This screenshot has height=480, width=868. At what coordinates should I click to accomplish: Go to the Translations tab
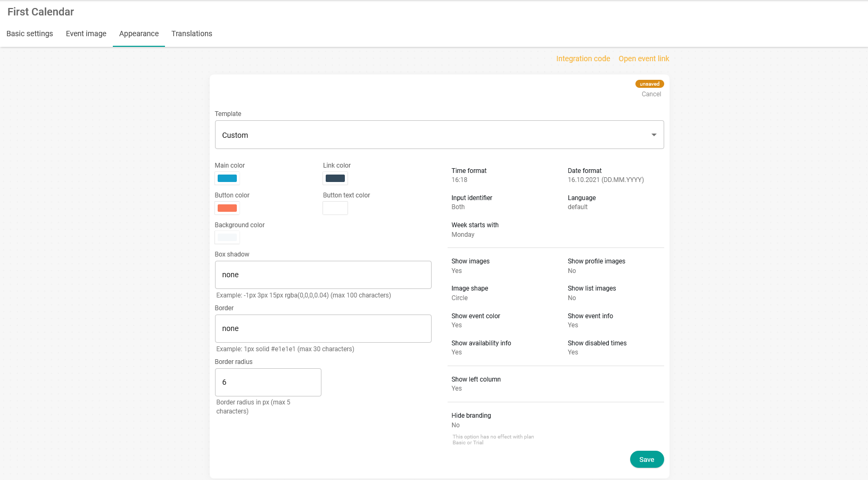pyautogui.click(x=192, y=34)
